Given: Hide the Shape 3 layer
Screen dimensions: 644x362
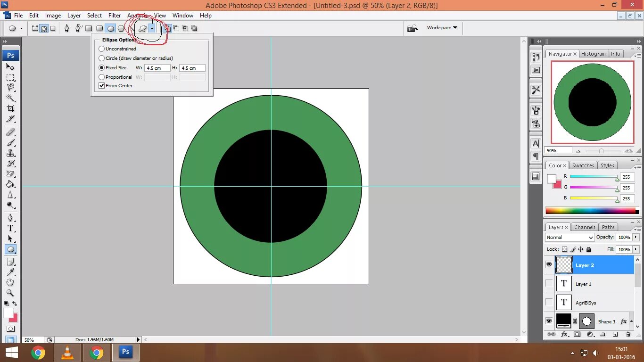Looking at the screenshot, I should 549,321.
